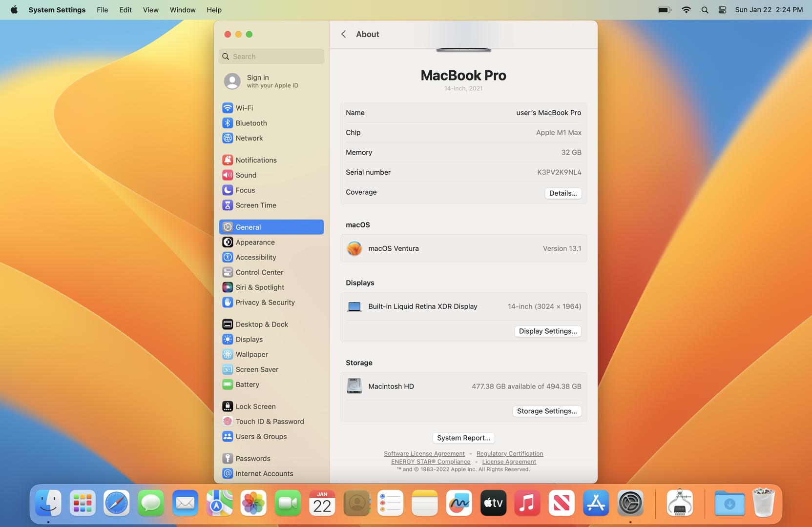812x527 pixels.
Task: Open Notifications settings pane
Action: click(x=255, y=160)
